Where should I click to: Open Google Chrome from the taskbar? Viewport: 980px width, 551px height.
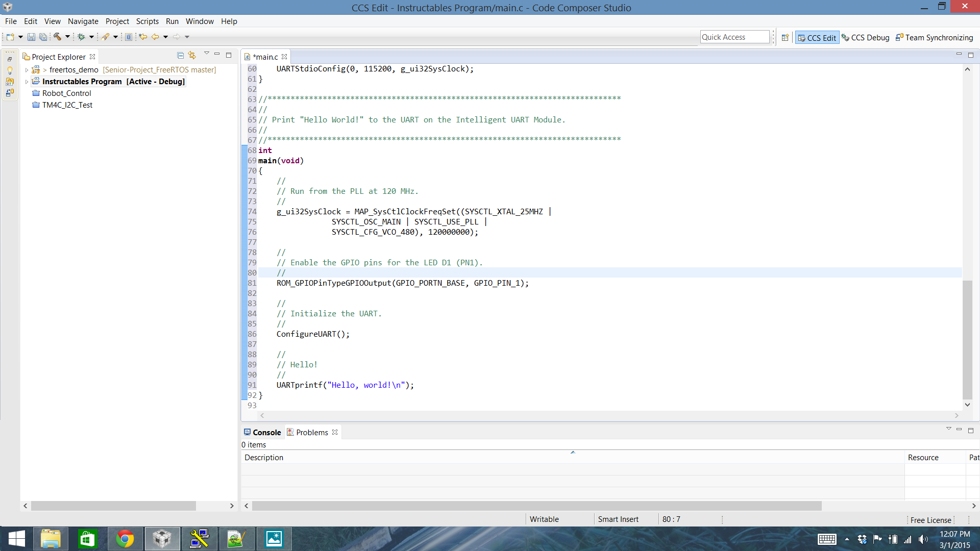click(x=125, y=538)
